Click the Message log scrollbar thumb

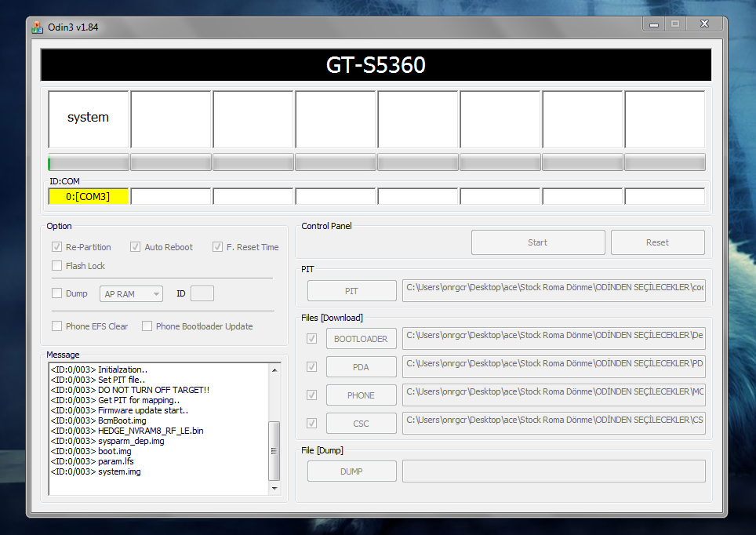coord(274,450)
